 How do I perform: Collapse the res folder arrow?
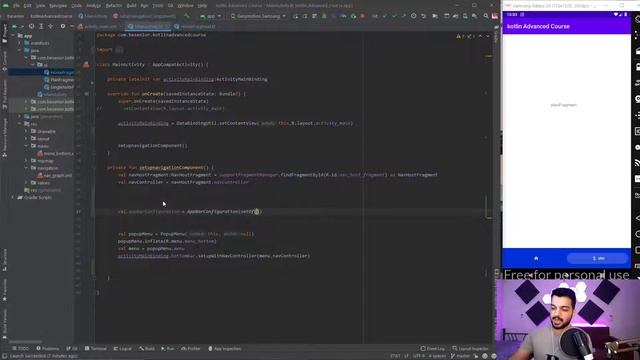(20, 124)
